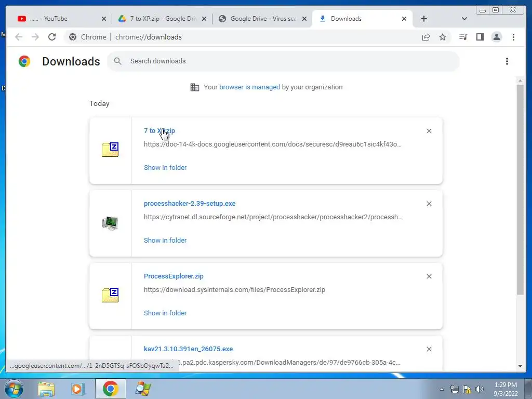Focus the Search downloads field
Screen dimensions: 532x399
click(x=283, y=61)
